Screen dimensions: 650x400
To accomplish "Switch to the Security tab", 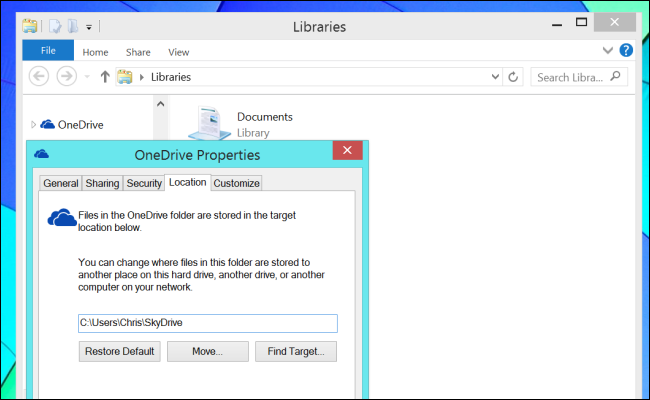I will [x=144, y=183].
